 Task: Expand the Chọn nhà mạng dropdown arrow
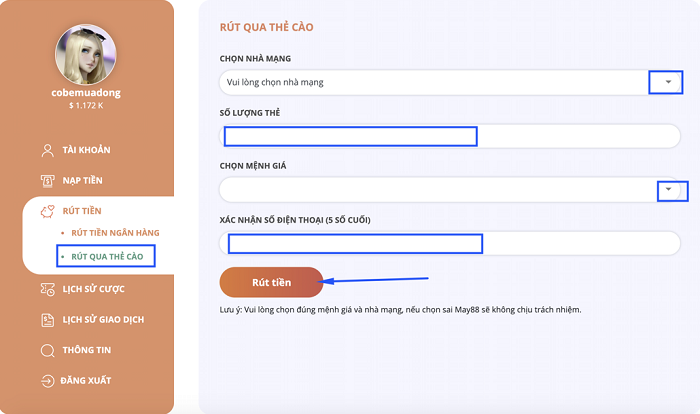click(664, 82)
